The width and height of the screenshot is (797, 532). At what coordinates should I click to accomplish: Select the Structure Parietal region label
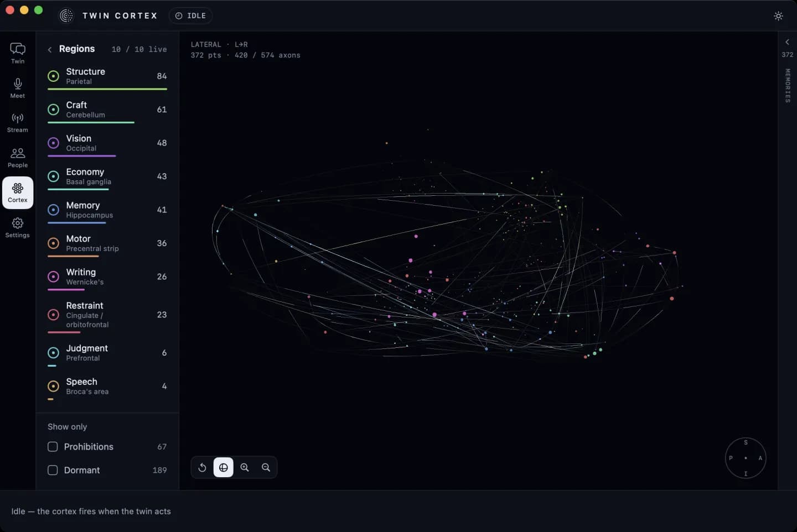pos(85,76)
